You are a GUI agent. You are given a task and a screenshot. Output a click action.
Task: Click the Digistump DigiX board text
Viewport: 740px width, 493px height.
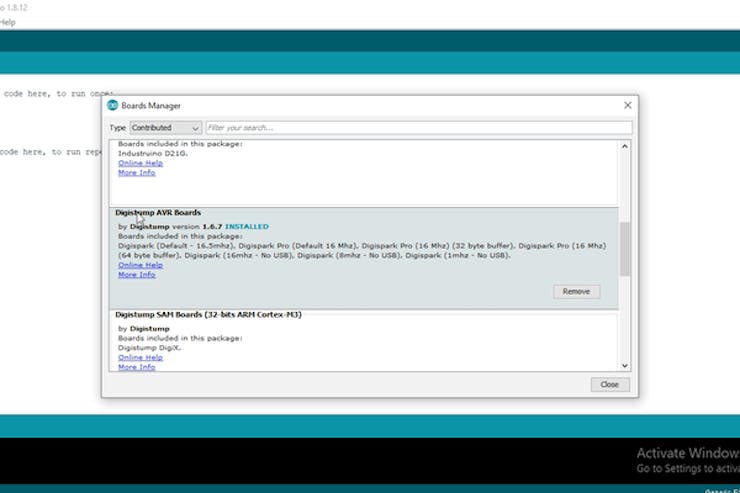150,348
